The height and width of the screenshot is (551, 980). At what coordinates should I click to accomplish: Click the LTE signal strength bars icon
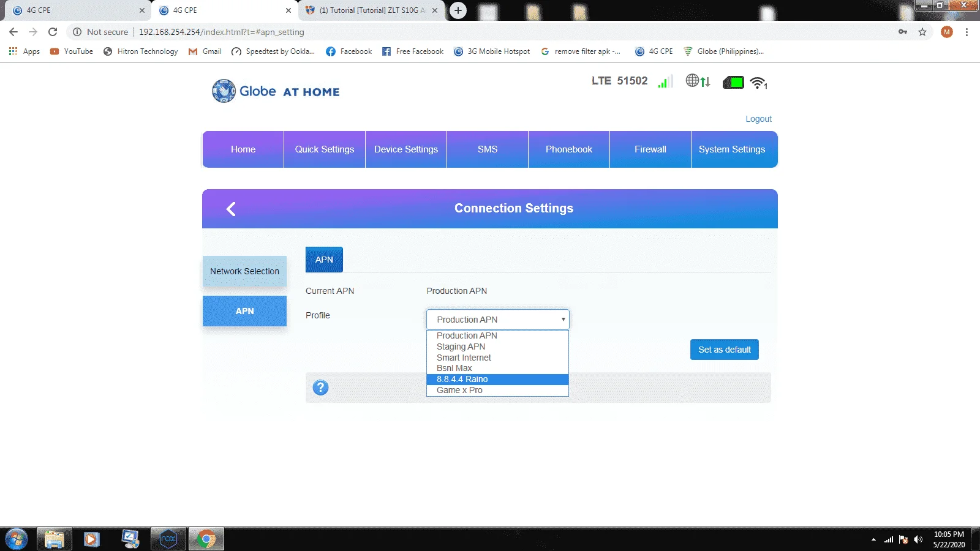point(665,81)
